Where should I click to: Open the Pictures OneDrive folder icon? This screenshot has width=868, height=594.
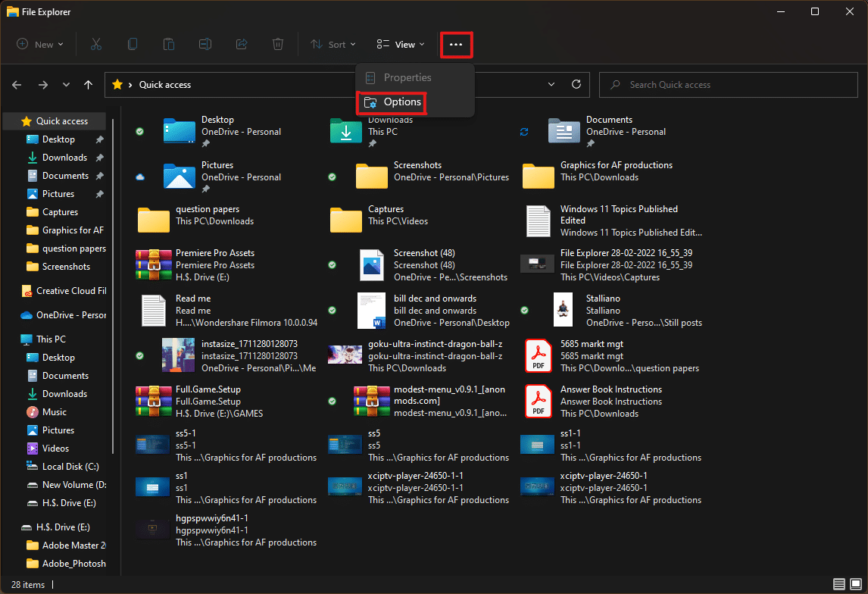click(179, 177)
